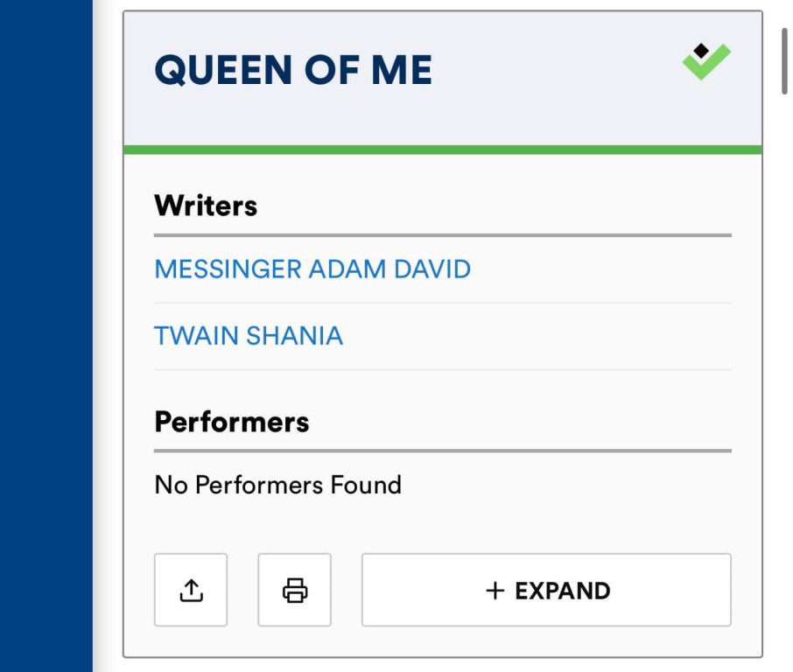Image resolution: width=793 pixels, height=672 pixels.
Task: Click the separator between the two writer names
Action: [x=443, y=303]
